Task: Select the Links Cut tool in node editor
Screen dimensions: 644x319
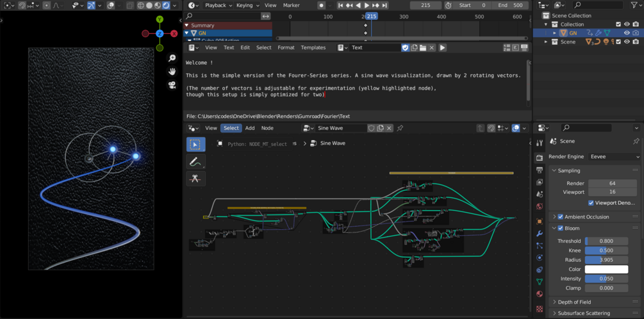Action: click(x=196, y=179)
